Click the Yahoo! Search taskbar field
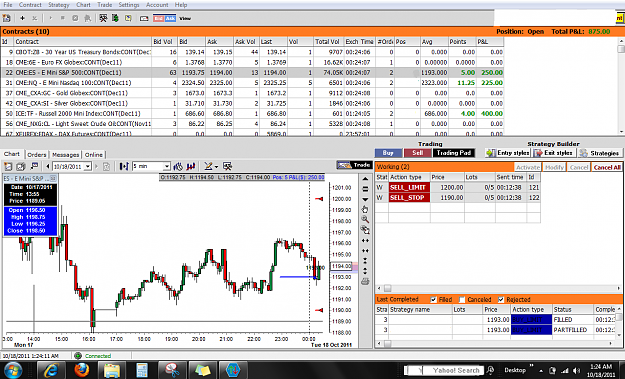Image resolution: width=625 pixels, height=379 pixels. [444, 370]
